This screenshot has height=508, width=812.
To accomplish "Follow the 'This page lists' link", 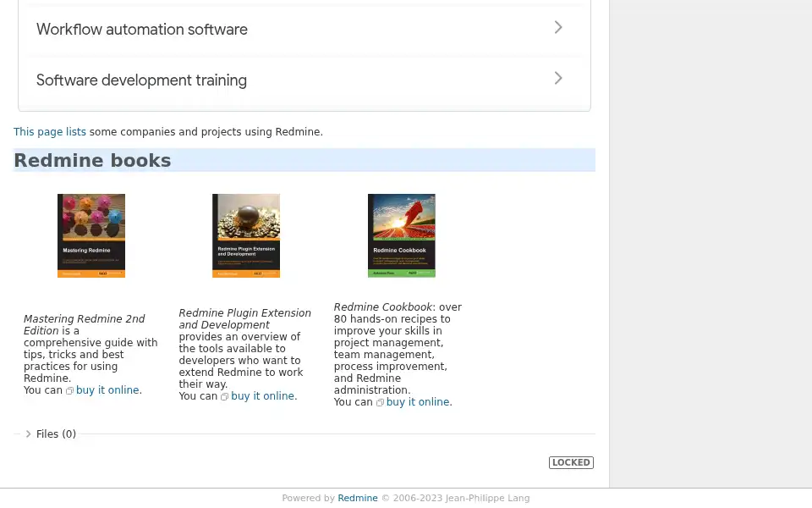I will [x=50, y=132].
